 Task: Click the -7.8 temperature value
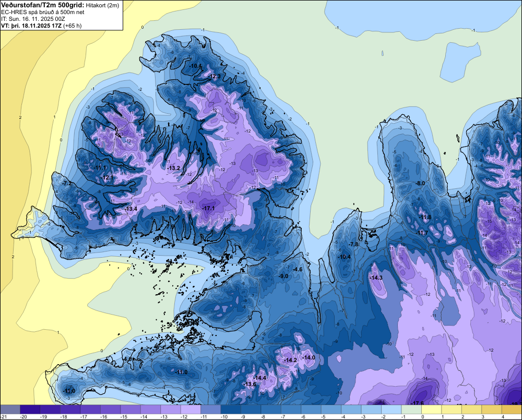[x=353, y=245]
